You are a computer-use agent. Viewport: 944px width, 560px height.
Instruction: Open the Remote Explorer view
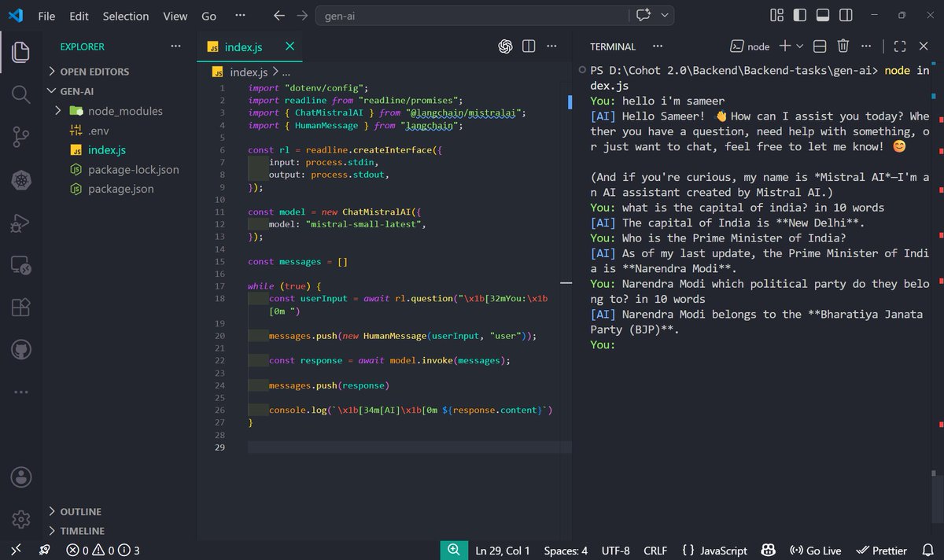pyautogui.click(x=21, y=265)
